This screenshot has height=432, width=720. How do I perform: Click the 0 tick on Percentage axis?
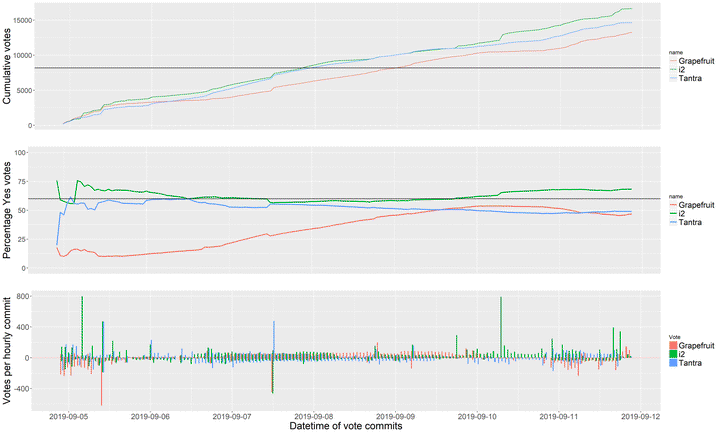25,268
